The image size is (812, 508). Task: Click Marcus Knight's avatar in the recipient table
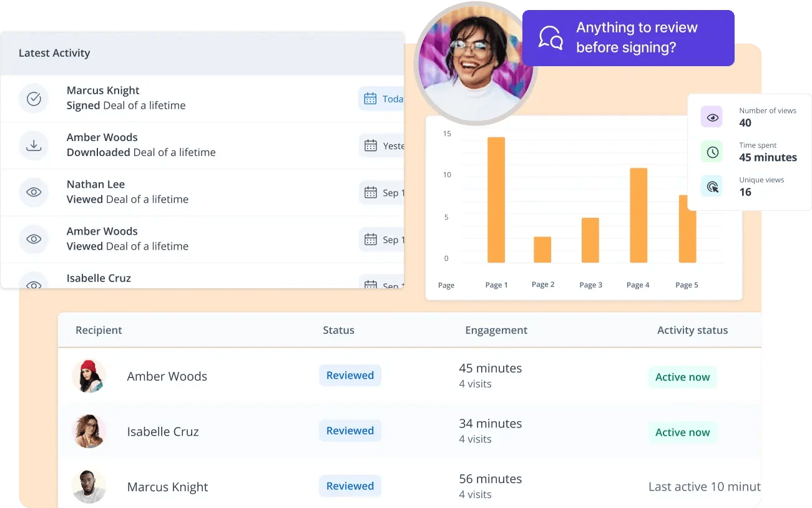89,486
